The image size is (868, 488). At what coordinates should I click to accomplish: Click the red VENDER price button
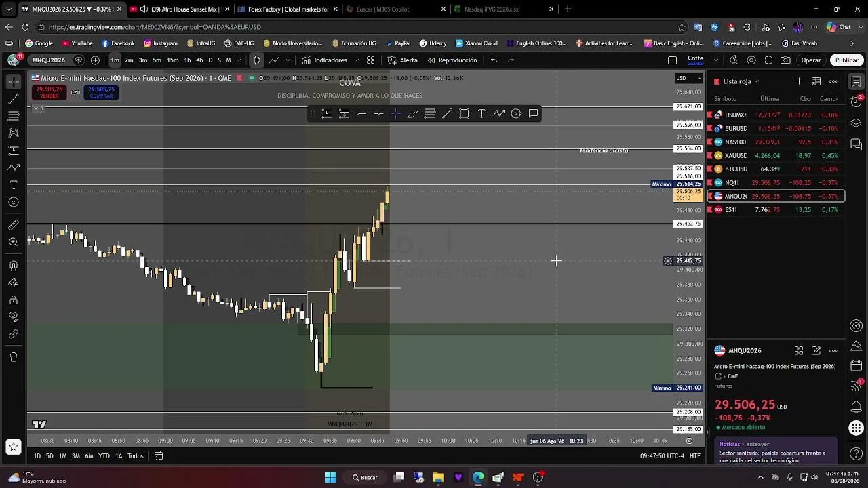click(x=50, y=92)
